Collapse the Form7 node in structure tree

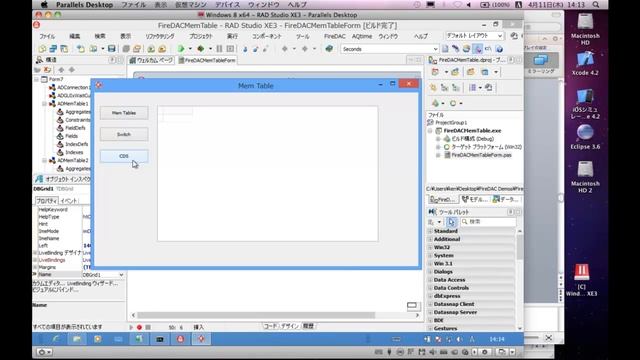click(x=36, y=79)
